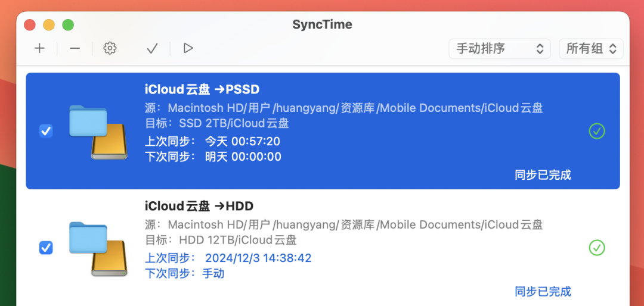Open the 所有组 group dropdown

click(591, 49)
